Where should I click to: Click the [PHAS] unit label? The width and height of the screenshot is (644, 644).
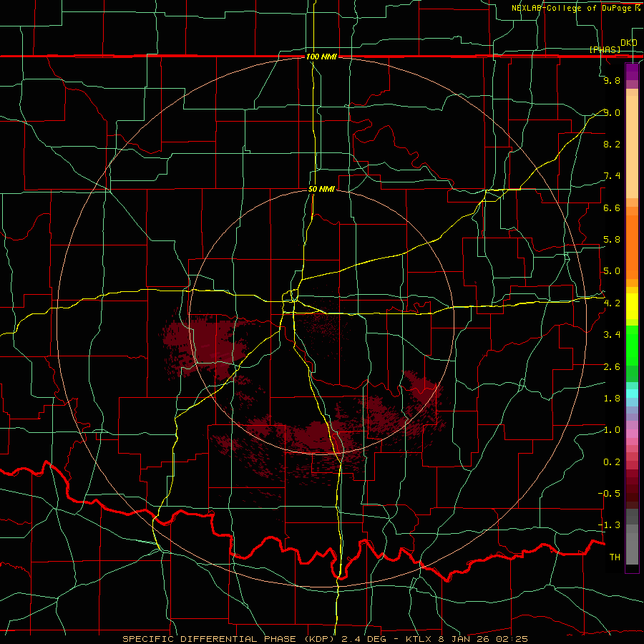(x=605, y=49)
